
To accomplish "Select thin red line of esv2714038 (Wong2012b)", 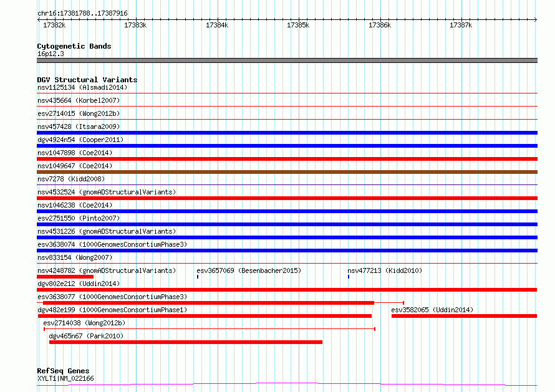I will point(209,330).
